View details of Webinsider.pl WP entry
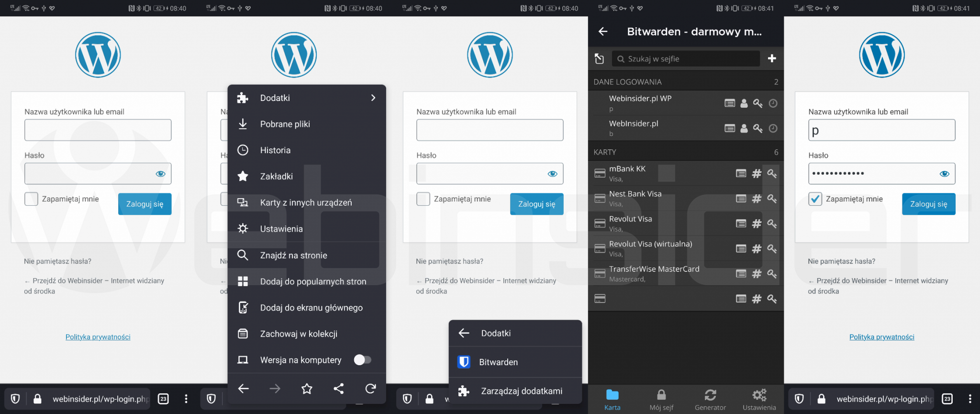The image size is (980, 414). 730,103
